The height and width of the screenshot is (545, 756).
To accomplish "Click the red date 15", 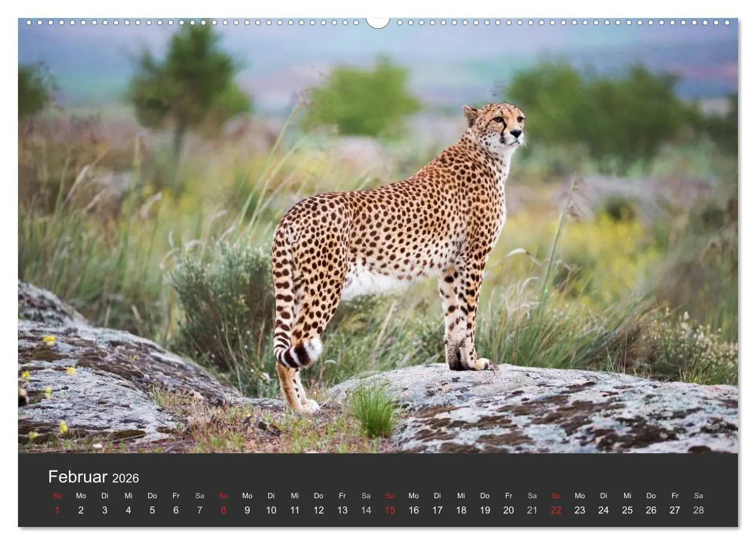I will [389, 510].
